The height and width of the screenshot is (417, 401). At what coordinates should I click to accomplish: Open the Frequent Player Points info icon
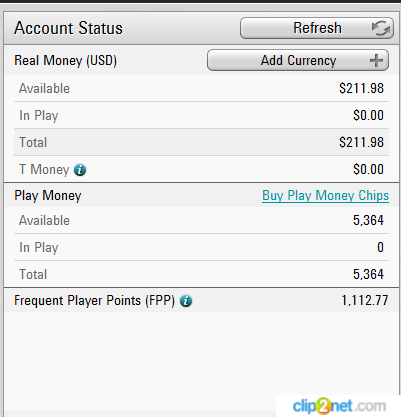tap(186, 301)
